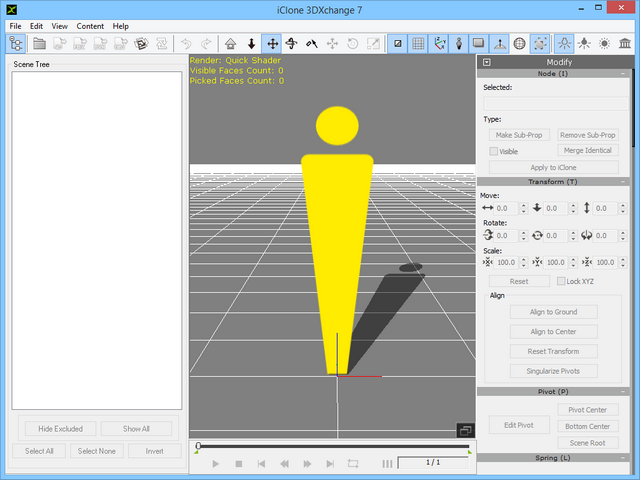Click the loop playback icon
Viewport: 640px width, 480px height.
click(x=353, y=464)
